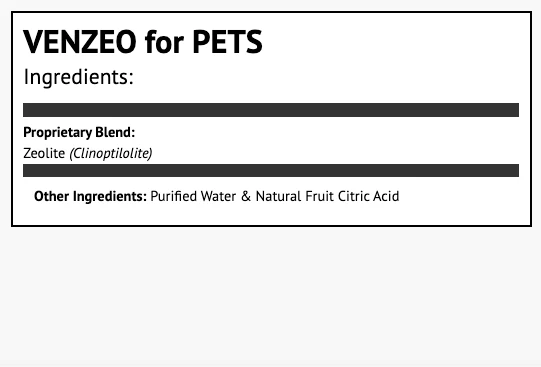Viewport: 541px width, 367px height.
Task: Click the VENZEO for PETS title
Action: coord(143,42)
